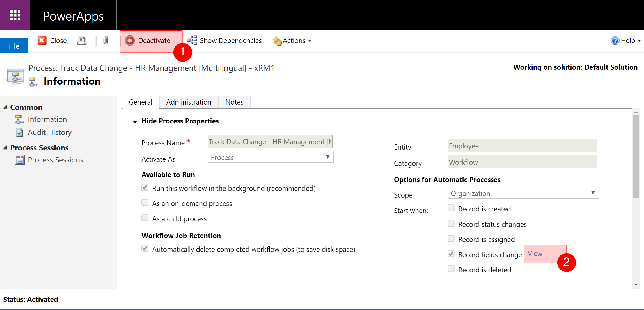Switch to the Notes tab
The width and height of the screenshot is (644, 310).
235,102
